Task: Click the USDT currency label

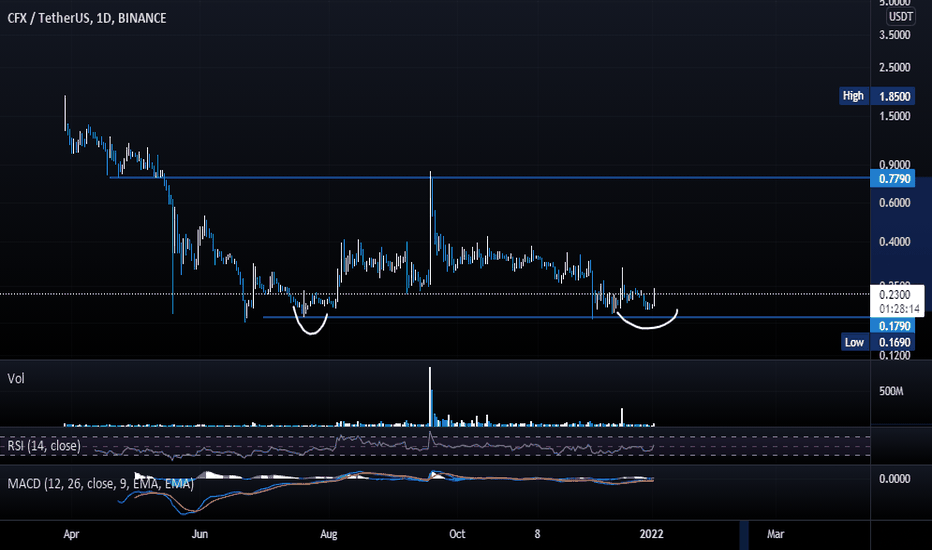Action: pos(900,17)
